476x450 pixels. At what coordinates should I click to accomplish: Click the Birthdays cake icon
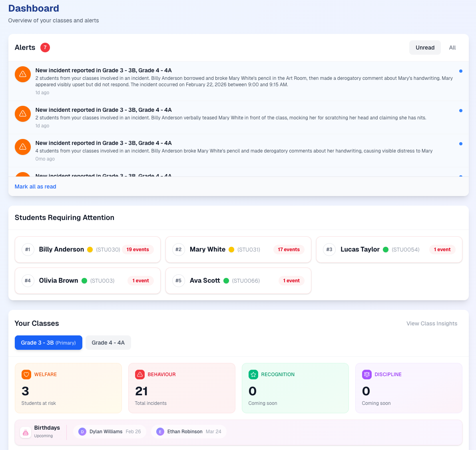point(26,432)
